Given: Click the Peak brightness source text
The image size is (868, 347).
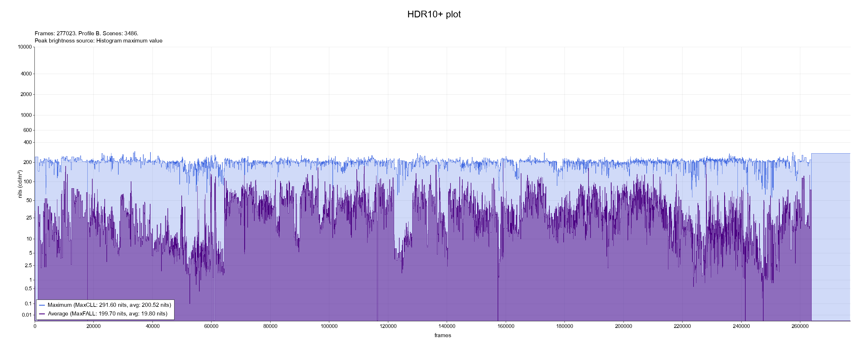Looking at the screenshot, I should 98,41.
